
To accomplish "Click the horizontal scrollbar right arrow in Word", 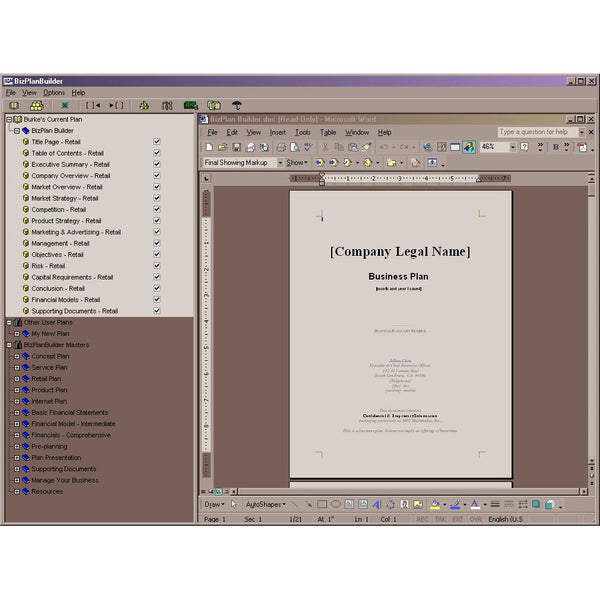I will [x=584, y=491].
